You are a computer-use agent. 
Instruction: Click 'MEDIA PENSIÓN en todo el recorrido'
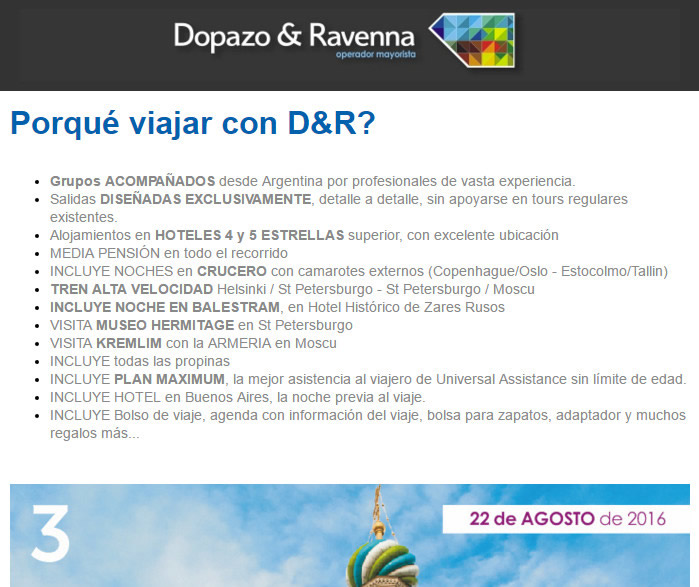coord(168,253)
